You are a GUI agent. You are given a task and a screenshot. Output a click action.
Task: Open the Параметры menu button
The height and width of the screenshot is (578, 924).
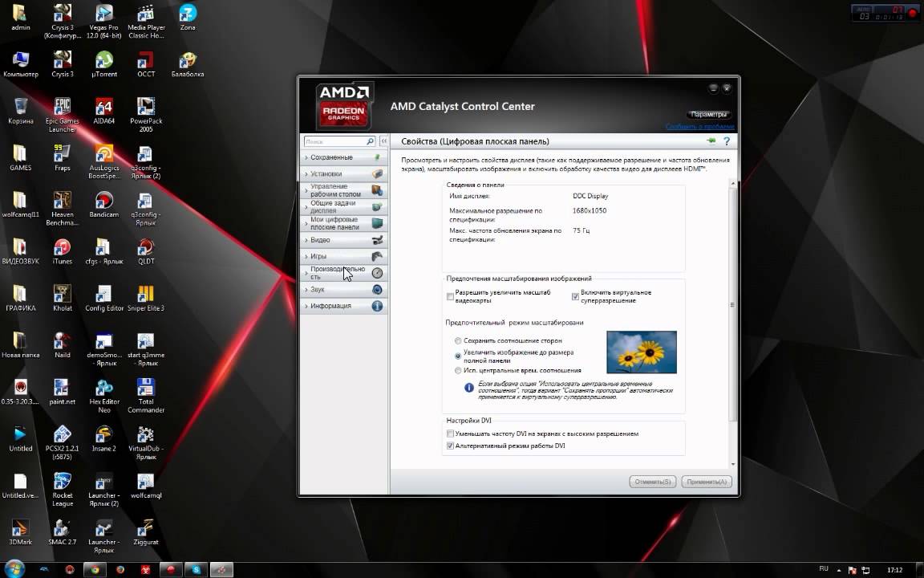tap(708, 115)
